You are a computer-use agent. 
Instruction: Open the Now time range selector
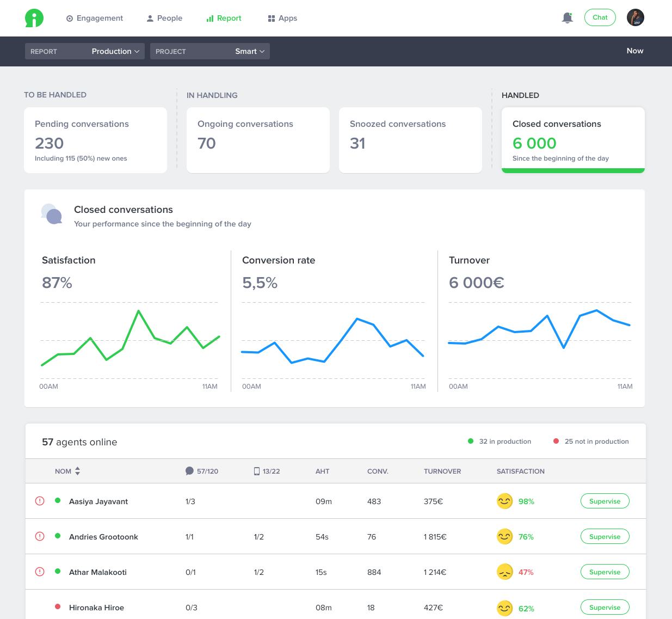(x=634, y=51)
